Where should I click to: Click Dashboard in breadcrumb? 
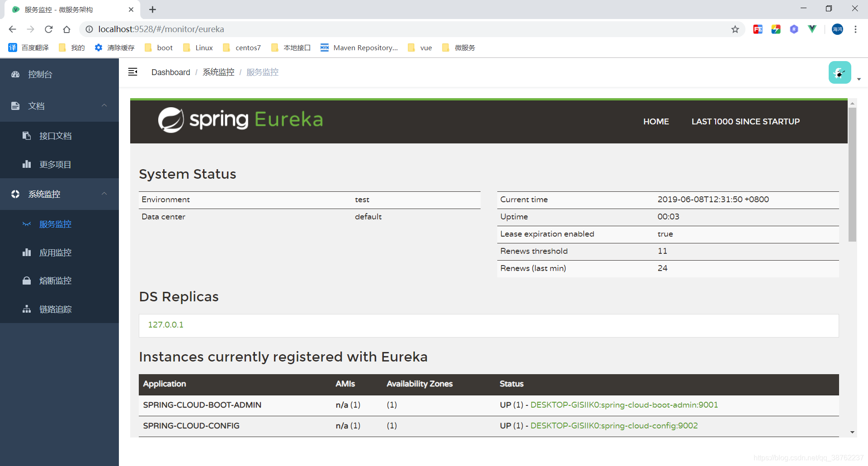click(x=171, y=72)
